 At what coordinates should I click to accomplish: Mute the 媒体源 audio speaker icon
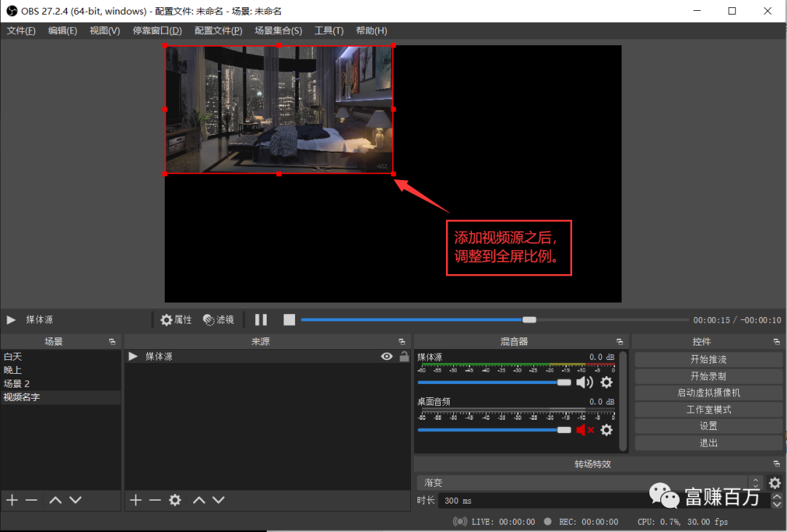pyautogui.click(x=584, y=382)
